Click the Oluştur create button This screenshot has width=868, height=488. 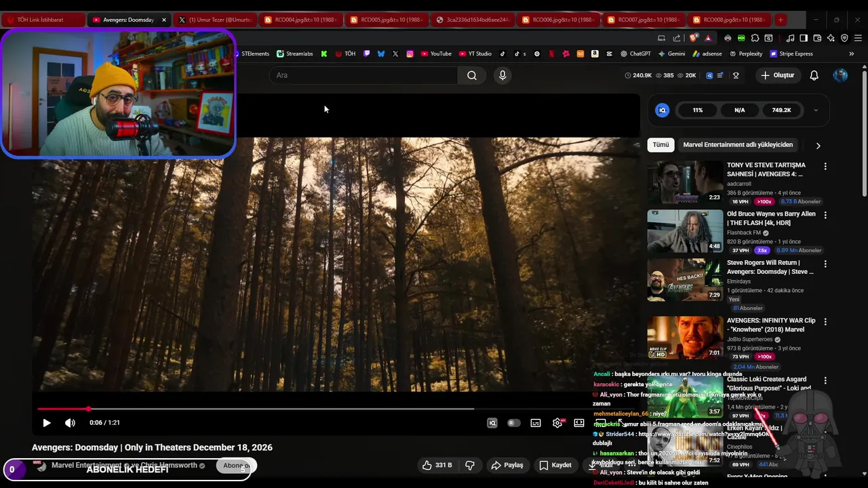(x=777, y=75)
